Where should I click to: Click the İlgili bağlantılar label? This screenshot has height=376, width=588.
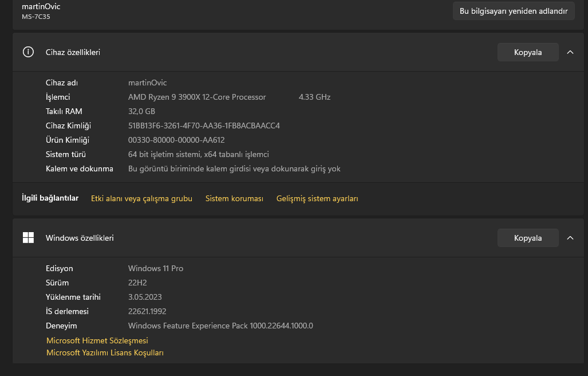tap(50, 198)
